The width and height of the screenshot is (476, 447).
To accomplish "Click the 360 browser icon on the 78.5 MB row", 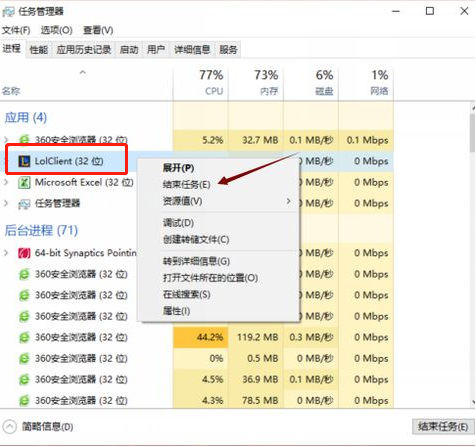I will (x=24, y=400).
